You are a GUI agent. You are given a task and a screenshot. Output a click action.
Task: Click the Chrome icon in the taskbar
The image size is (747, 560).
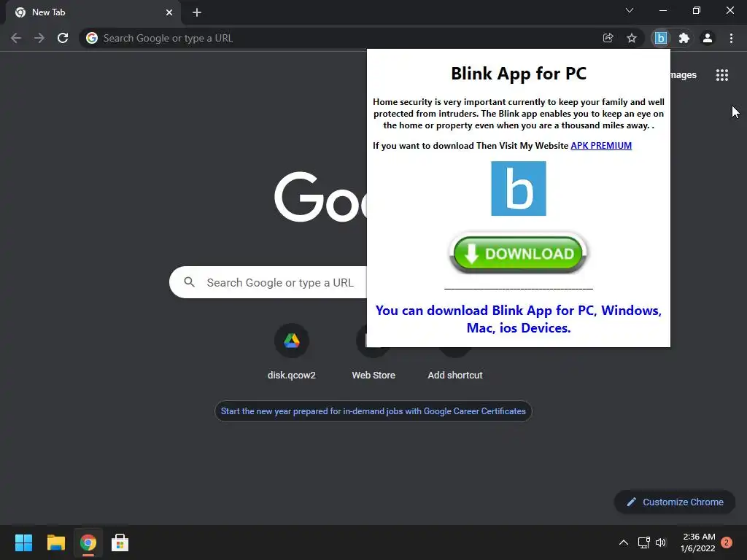point(88,542)
